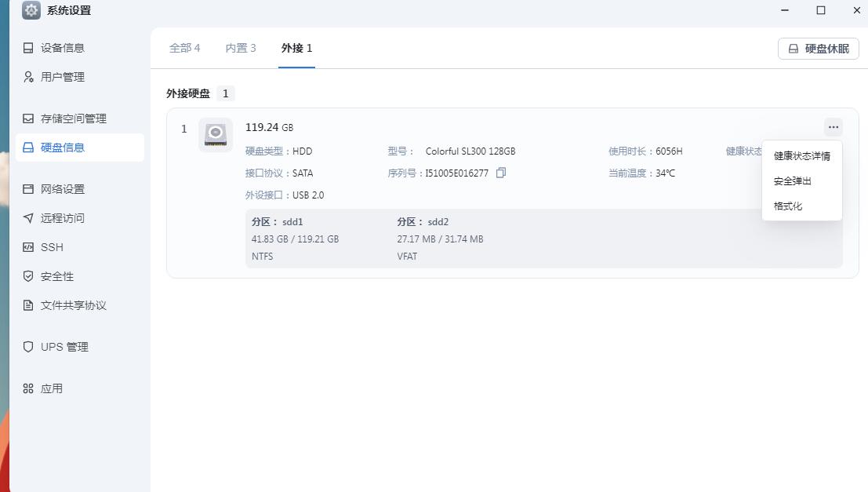Click the system settings gear icon
The image size is (868, 492).
pos(31,10)
